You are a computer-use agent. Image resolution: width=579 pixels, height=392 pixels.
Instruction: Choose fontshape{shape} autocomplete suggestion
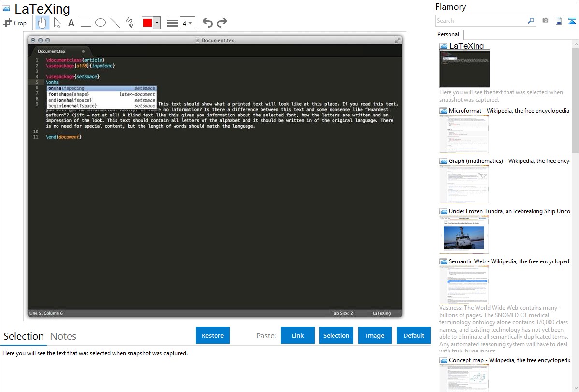(x=101, y=94)
